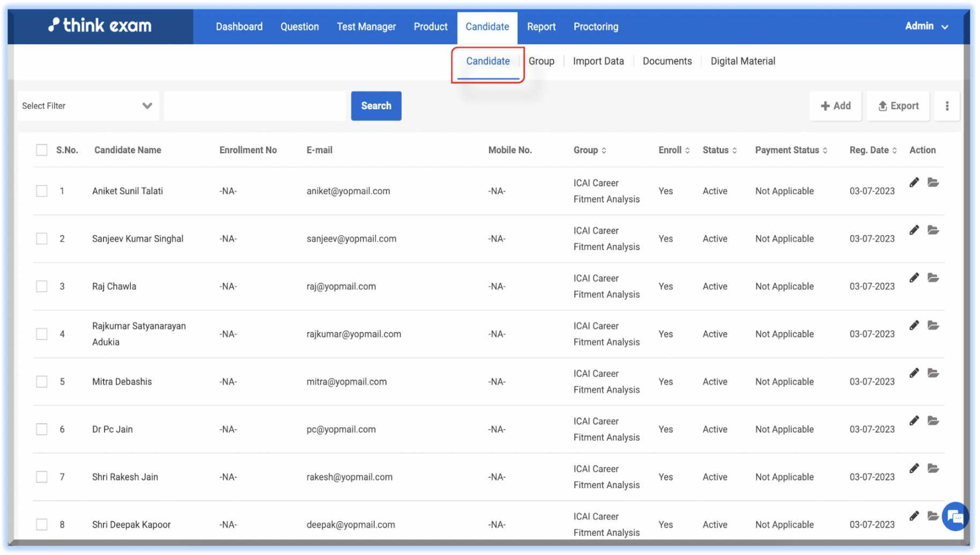980x555 pixels.
Task: Open folder icon in Raj Chawla row
Action: (933, 278)
